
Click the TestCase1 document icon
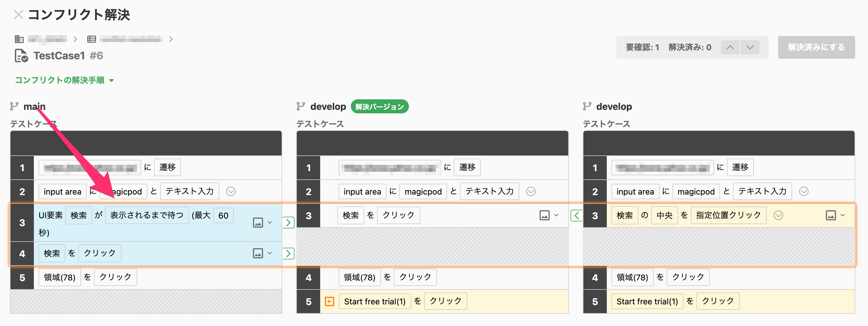click(x=21, y=56)
